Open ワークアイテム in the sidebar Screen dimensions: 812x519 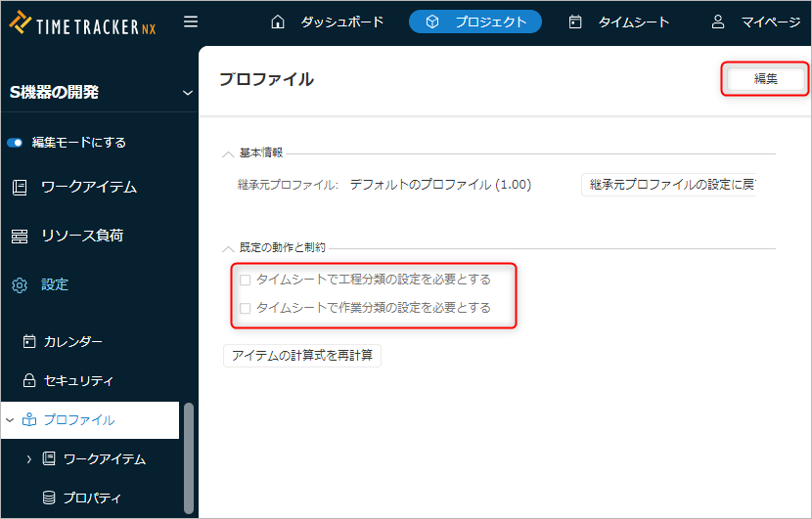coord(88,187)
